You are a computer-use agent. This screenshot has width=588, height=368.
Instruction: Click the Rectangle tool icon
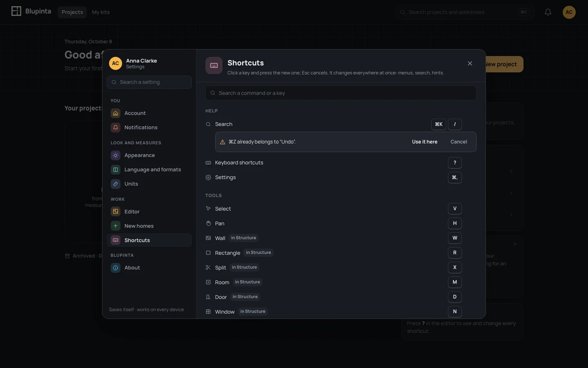(x=208, y=253)
